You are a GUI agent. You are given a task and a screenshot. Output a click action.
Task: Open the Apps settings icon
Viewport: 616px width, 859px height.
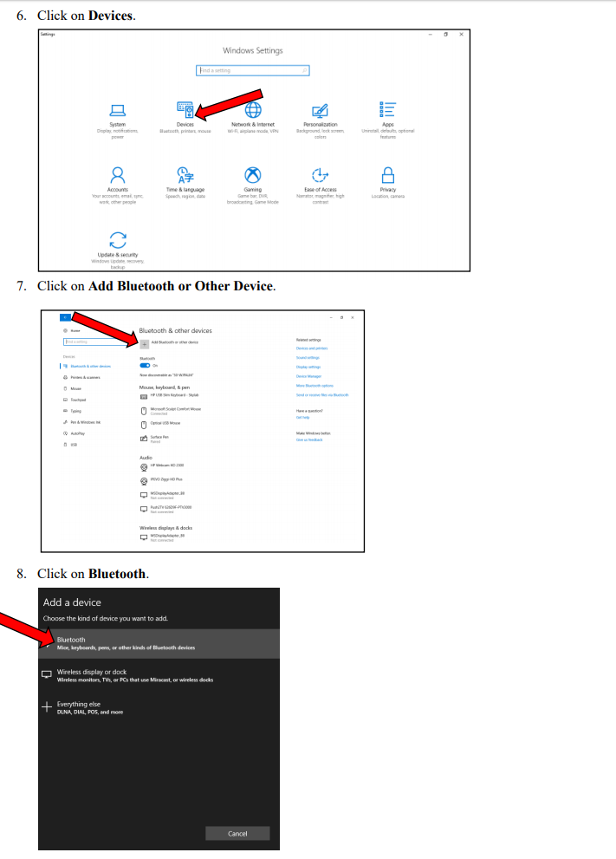pos(388,109)
